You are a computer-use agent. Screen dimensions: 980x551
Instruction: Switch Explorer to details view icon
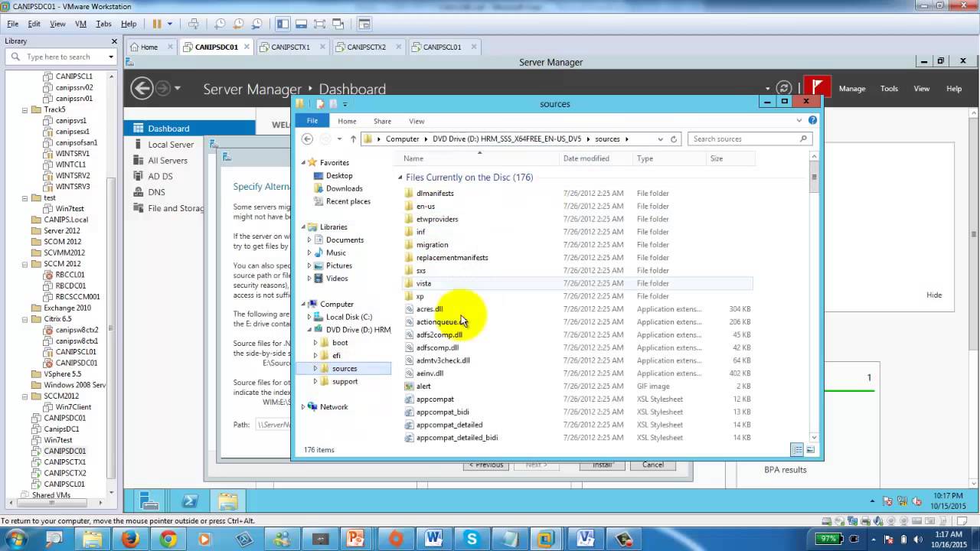(x=797, y=450)
